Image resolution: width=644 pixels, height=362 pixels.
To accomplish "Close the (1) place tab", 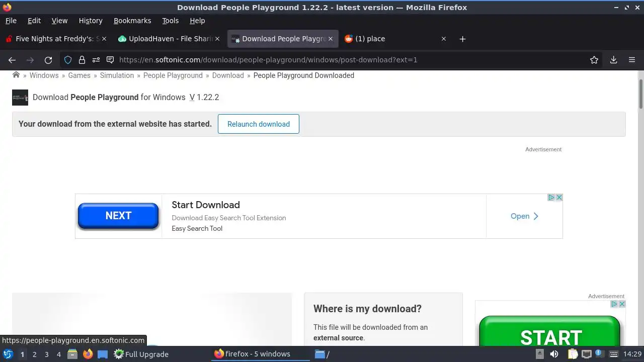I will 443,39.
